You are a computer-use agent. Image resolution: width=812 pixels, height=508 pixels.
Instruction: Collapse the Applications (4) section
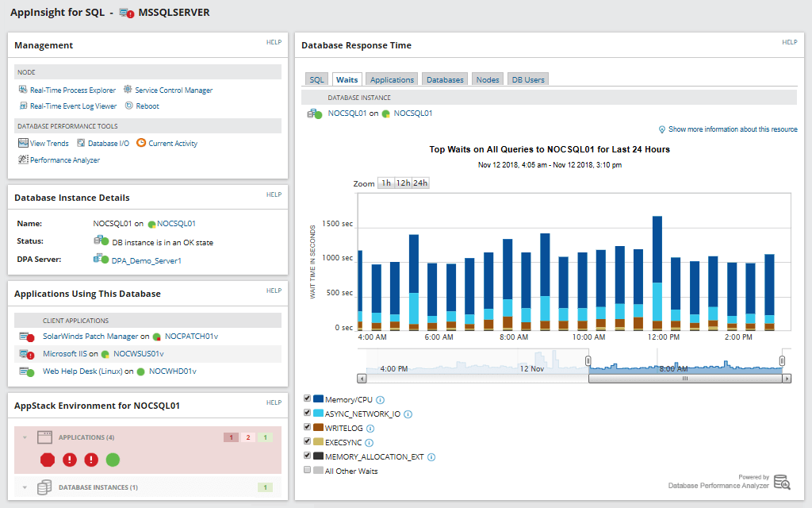coord(25,437)
